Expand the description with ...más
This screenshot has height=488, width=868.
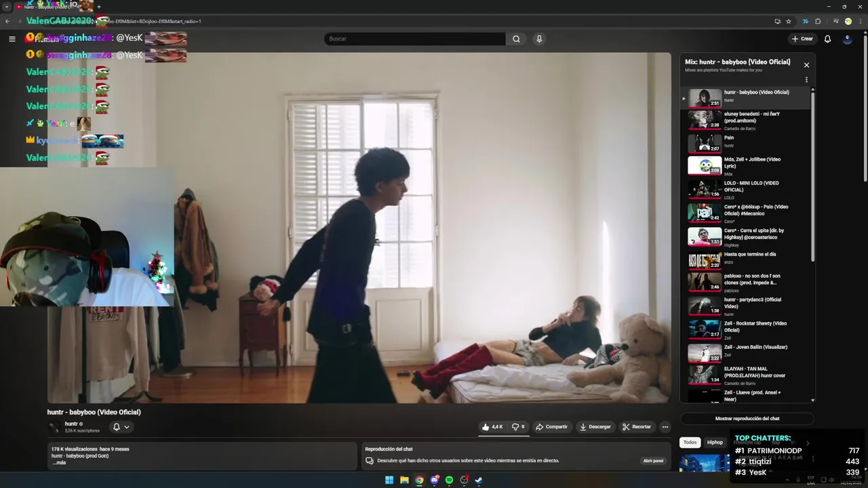click(60, 463)
